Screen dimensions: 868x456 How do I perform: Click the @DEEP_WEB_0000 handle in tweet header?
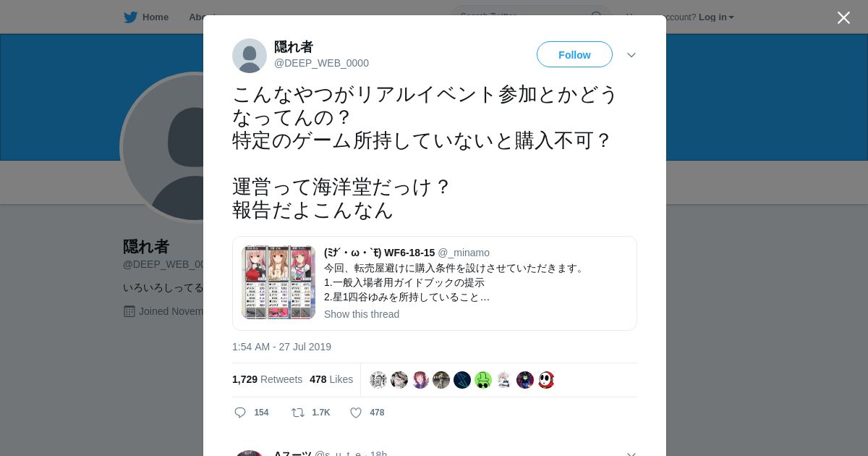[x=321, y=63]
